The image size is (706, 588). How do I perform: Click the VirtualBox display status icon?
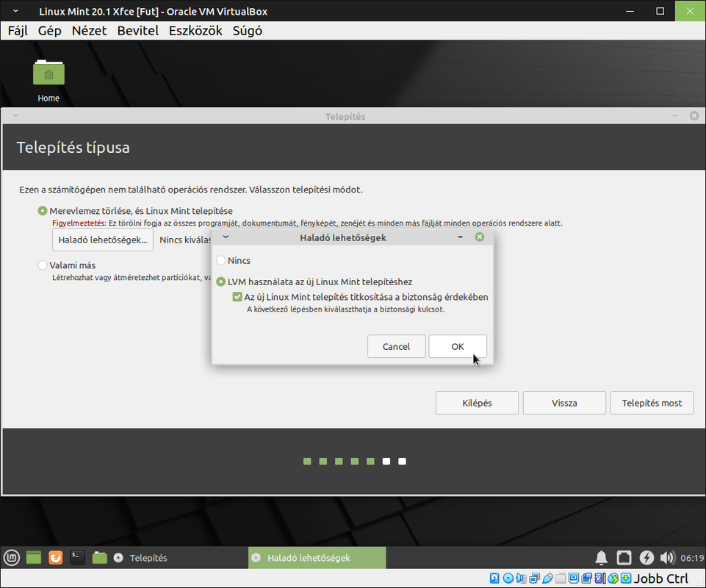pyautogui.click(x=574, y=578)
